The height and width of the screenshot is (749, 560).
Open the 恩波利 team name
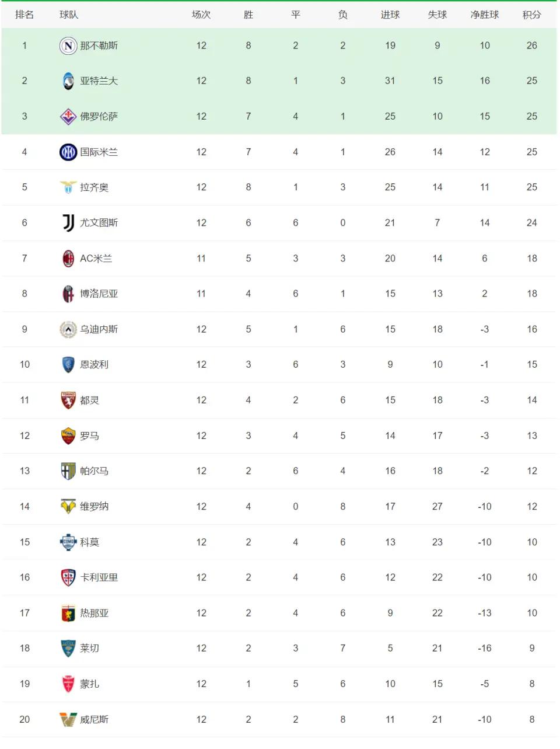94,365
